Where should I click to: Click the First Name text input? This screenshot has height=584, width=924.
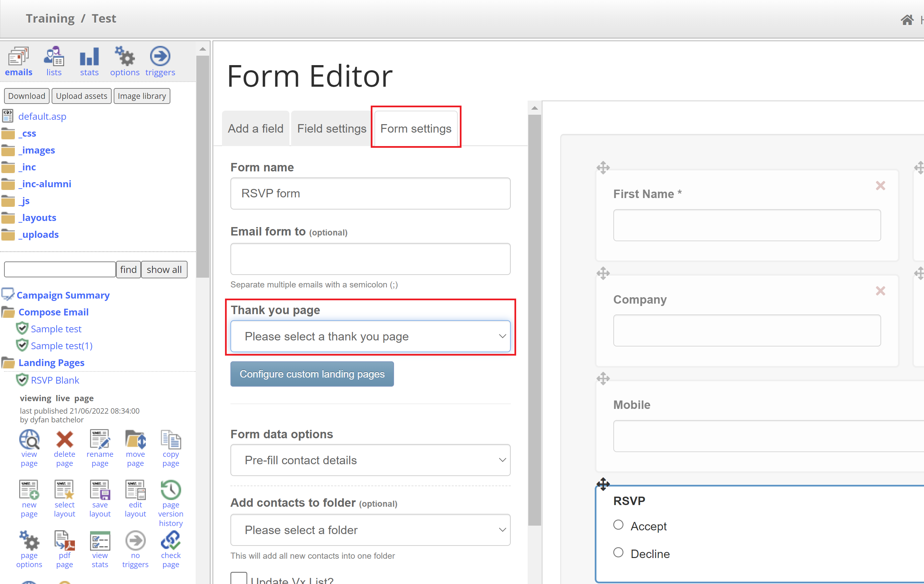(747, 225)
